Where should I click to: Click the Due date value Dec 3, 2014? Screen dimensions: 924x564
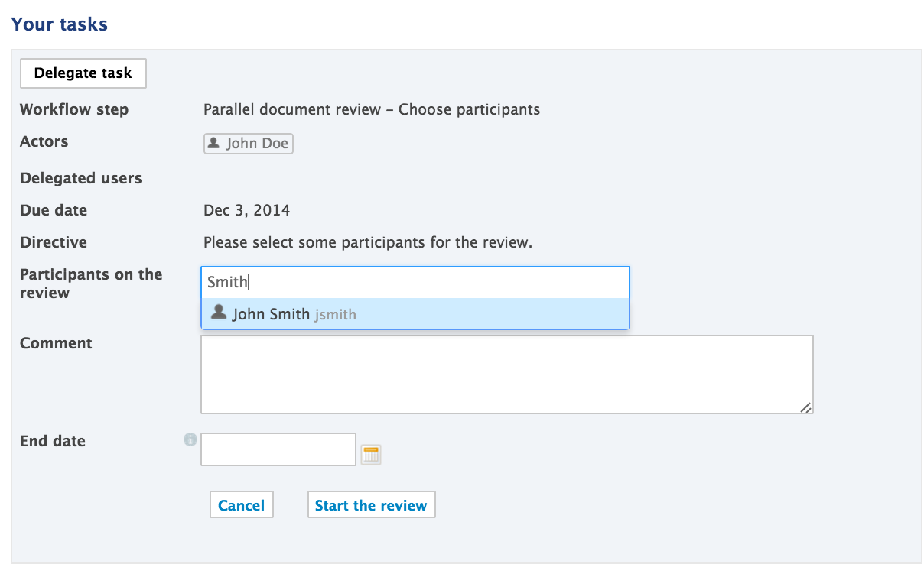(247, 210)
